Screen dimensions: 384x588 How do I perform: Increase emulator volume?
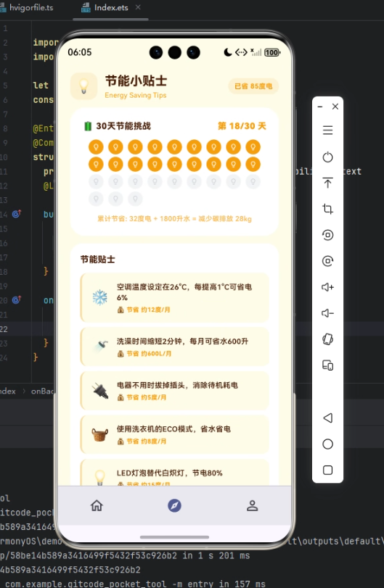click(x=327, y=287)
